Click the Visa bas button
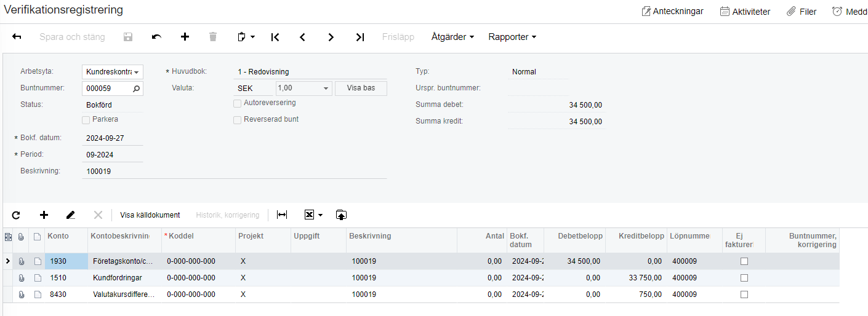The width and height of the screenshot is (868, 316). (361, 89)
